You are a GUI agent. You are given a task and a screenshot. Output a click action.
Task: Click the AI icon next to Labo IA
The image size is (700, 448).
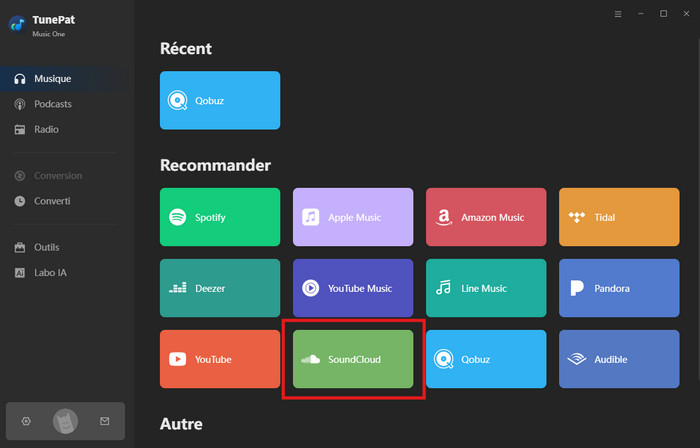(20, 273)
